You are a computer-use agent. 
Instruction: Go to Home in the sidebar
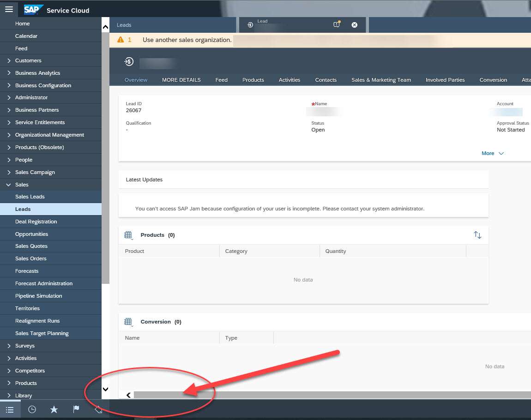point(51,24)
